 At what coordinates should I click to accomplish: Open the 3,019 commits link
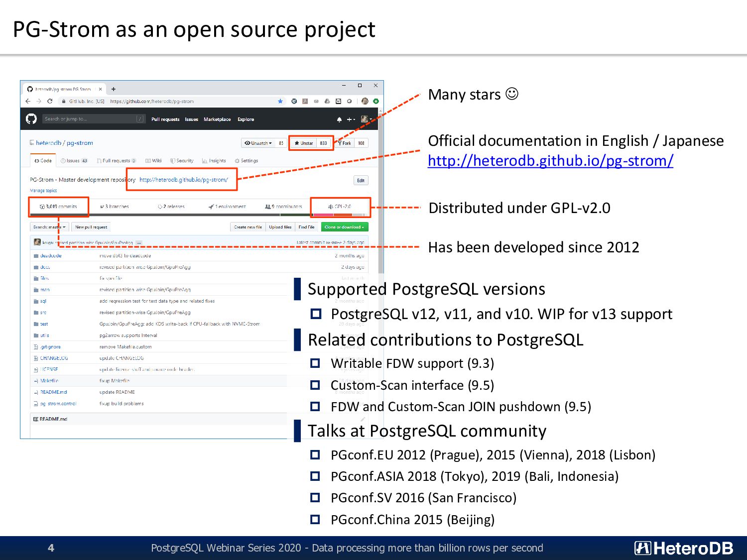(59, 207)
